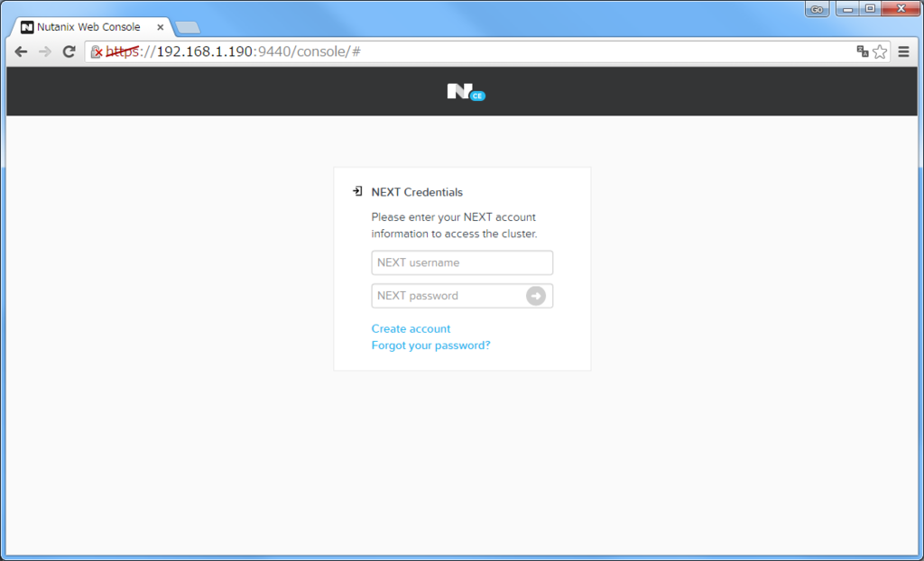Click the login icon beside NEXT Credentials
The image size is (924, 561).
(357, 191)
